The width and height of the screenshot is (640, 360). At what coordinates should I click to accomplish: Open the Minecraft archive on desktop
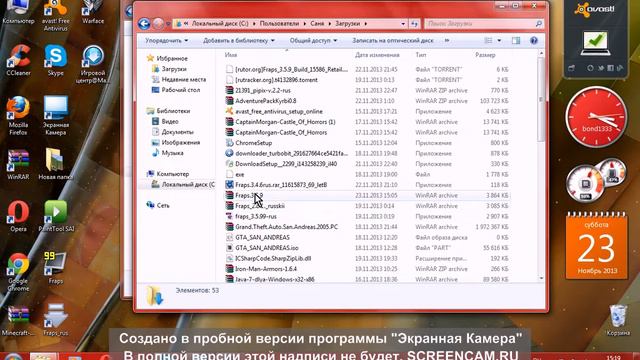pos(18,320)
